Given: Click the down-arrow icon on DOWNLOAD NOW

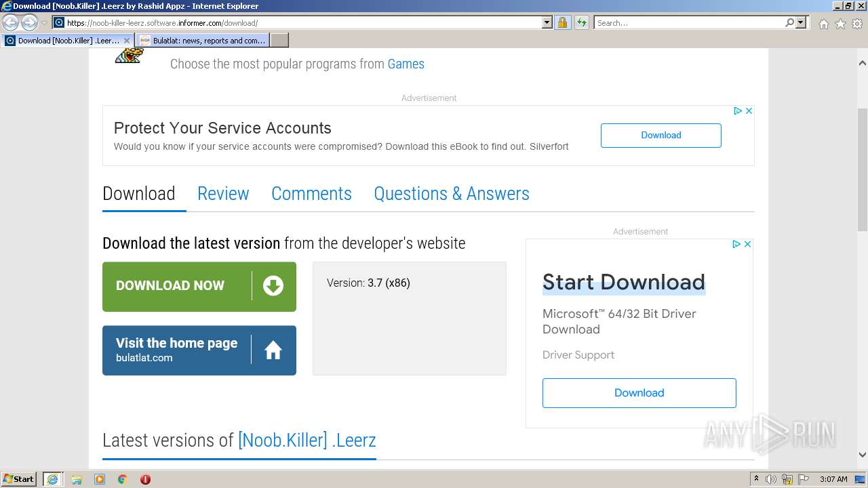Looking at the screenshot, I should point(273,286).
